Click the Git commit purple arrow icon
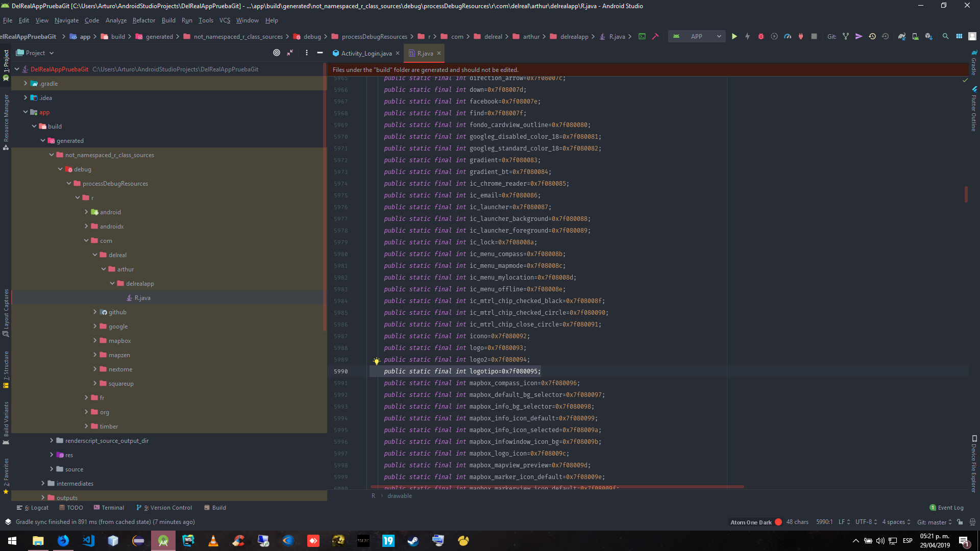This screenshot has width=980, height=551. point(859,36)
